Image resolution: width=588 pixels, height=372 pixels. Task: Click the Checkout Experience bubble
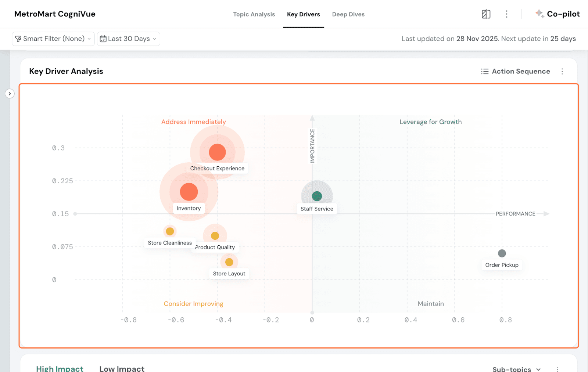pos(217,152)
